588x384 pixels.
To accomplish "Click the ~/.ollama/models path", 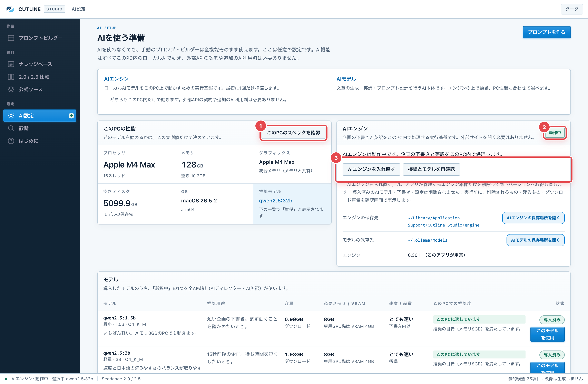I will click(x=427, y=240).
